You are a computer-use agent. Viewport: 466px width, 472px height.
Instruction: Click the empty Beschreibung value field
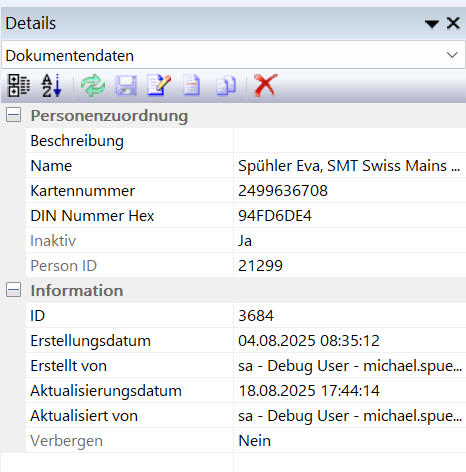pyautogui.click(x=350, y=141)
